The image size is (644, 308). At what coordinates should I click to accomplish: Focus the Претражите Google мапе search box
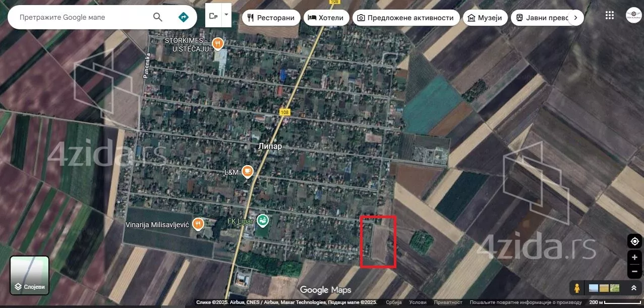click(x=81, y=17)
